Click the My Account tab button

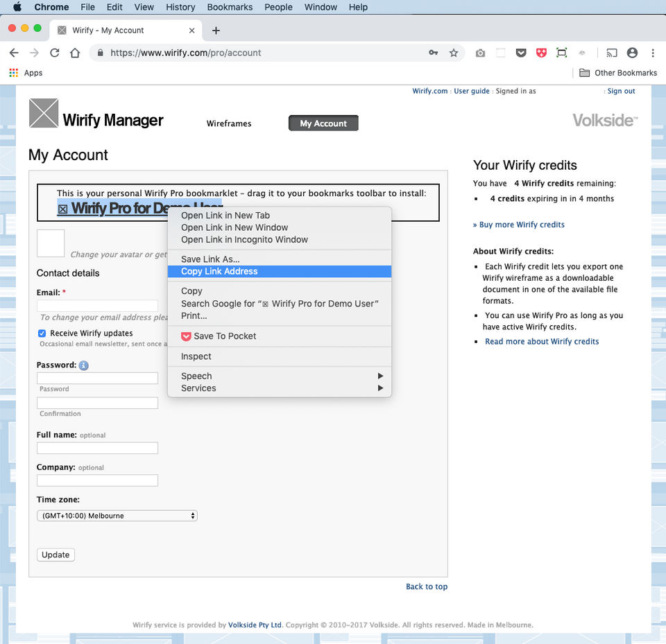[323, 123]
